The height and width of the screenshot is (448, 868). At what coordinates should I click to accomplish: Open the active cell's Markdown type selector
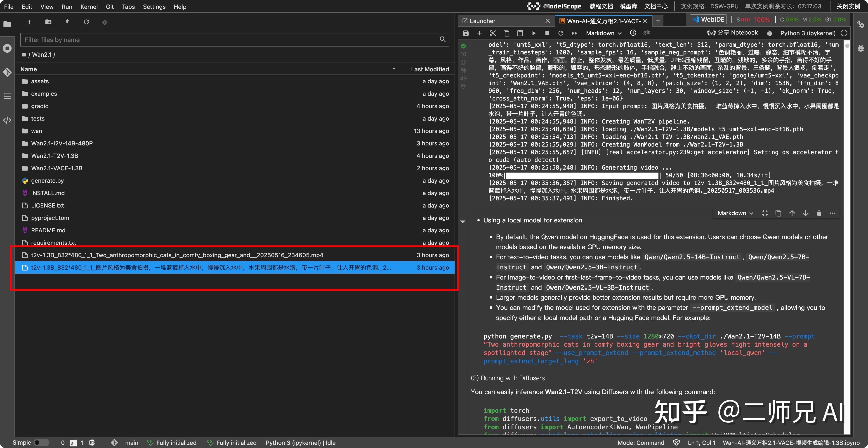coord(735,213)
